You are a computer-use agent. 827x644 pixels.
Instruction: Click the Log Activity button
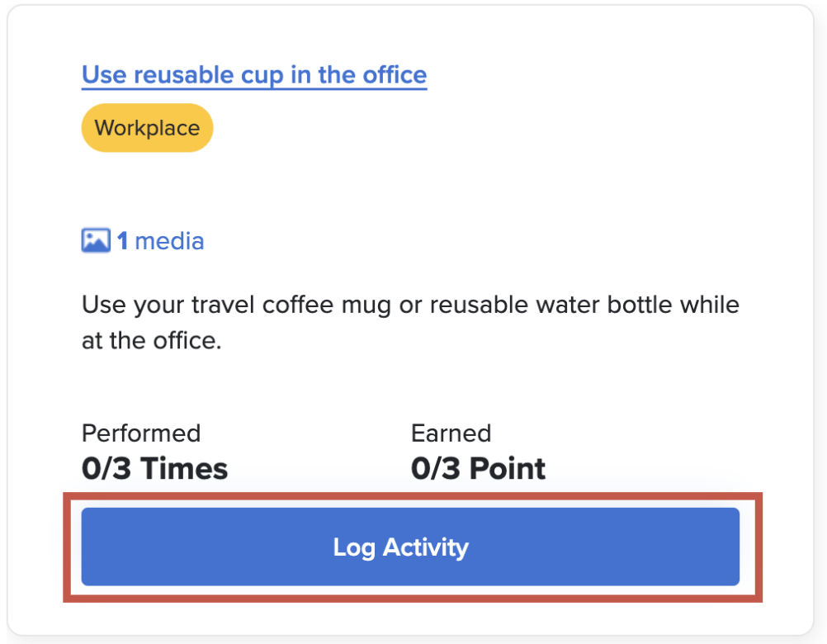tap(410, 547)
